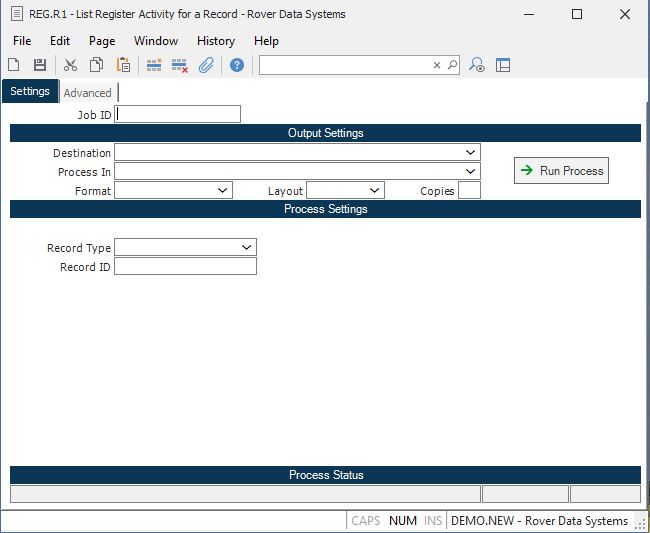Screen dimensions: 650x533
Task: Click the delete row icon with red X
Action: (x=180, y=65)
